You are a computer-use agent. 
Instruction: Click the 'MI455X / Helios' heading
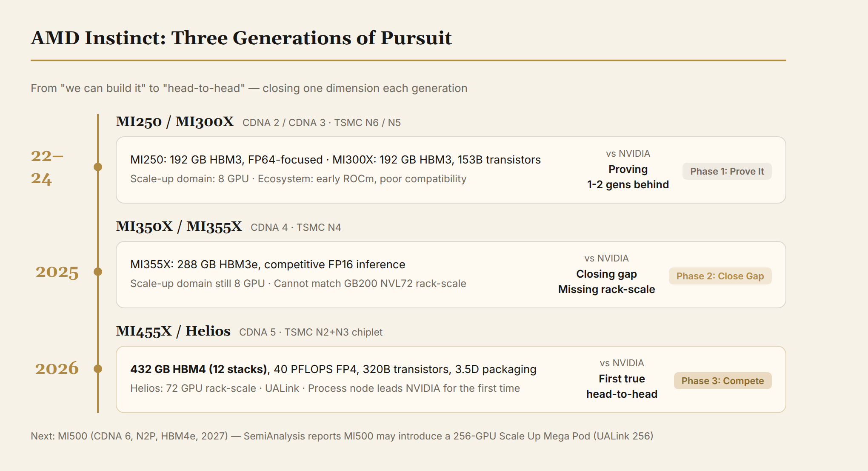[173, 331]
